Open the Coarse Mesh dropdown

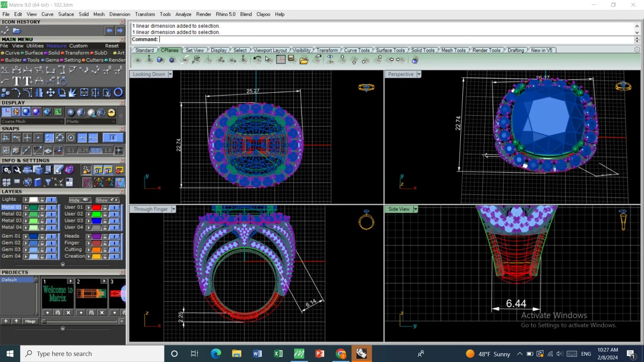click(x=32, y=121)
